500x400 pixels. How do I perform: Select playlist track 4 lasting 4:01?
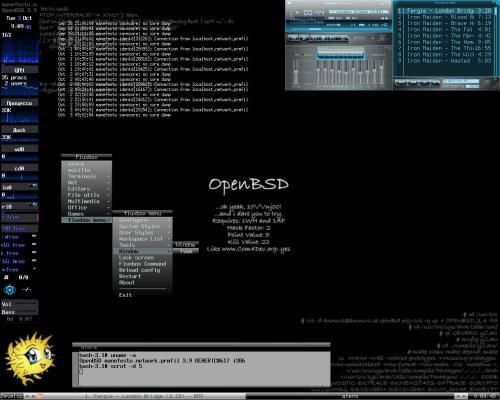click(x=444, y=29)
